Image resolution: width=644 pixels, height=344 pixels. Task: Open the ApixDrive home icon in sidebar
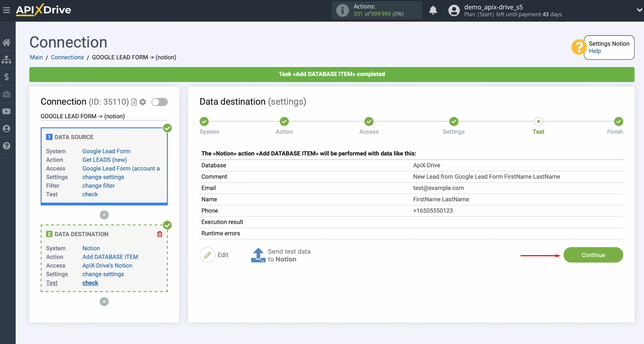[7, 42]
